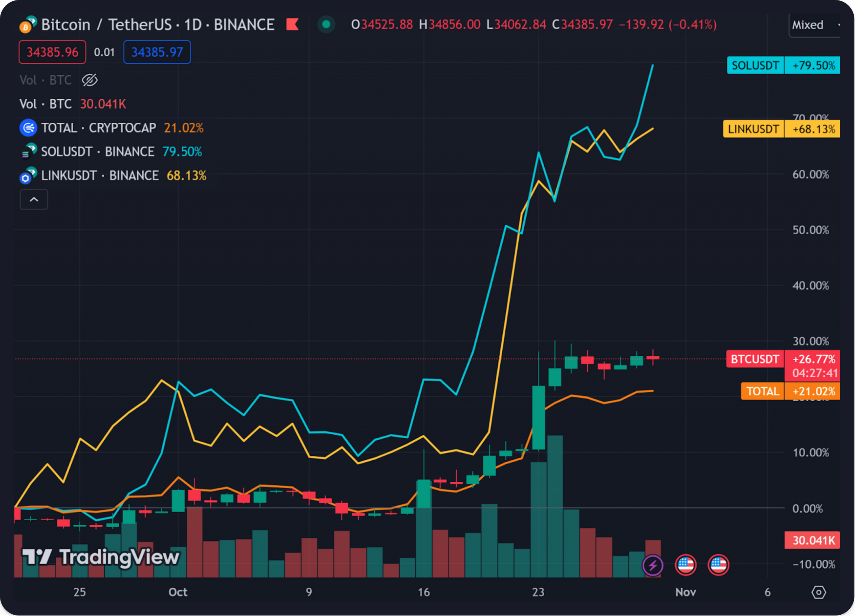Collapse the indicator legend with chevron
This screenshot has width=855, height=616.
(34, 200)
